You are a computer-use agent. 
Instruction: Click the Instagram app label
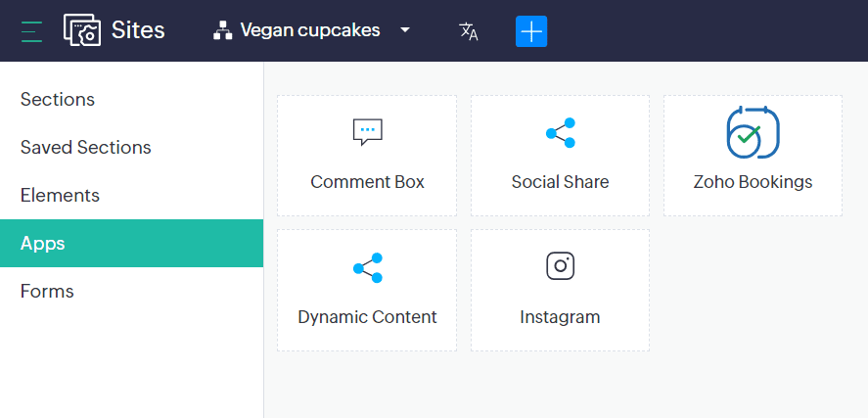pyautogui.click(x=560, y=317)
